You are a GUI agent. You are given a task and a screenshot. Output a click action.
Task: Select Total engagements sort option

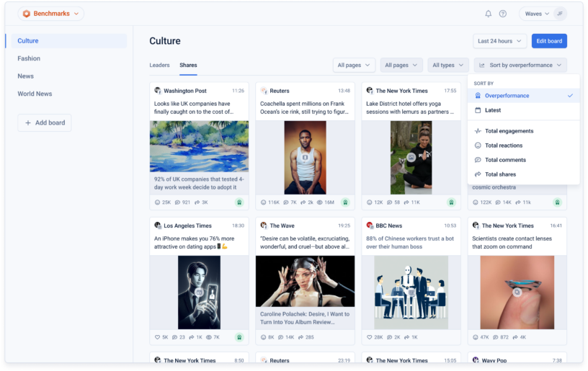click(509, 131)
